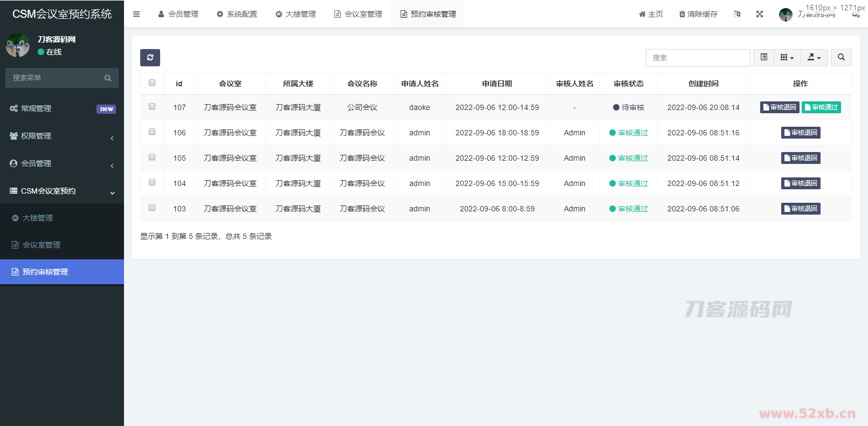Tick the checkbox for row id 104

coord(152,183)
